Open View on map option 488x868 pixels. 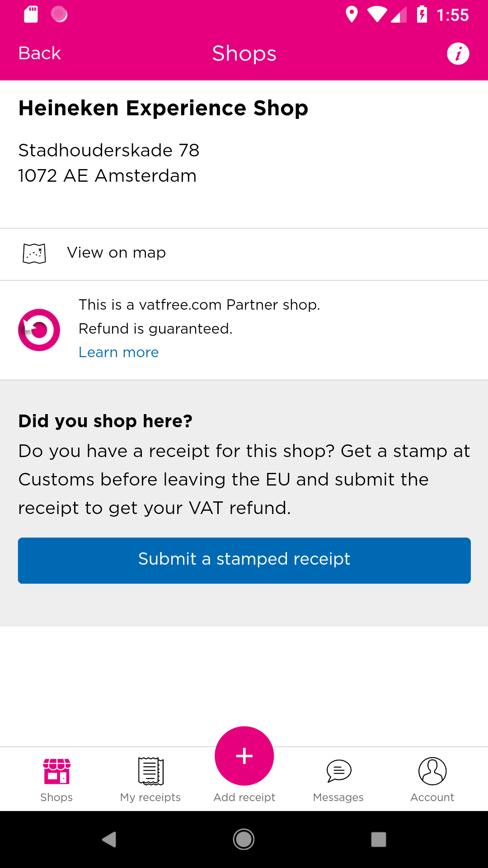coord(117,253)
